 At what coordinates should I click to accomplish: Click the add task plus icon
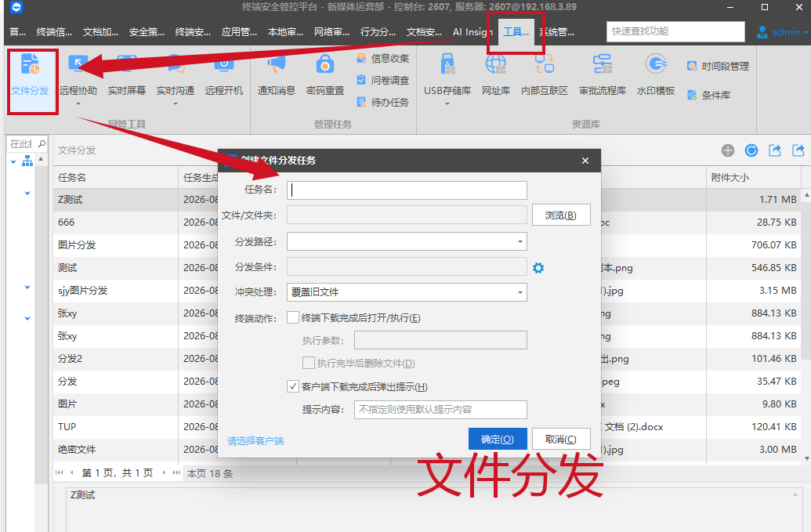click(x=728, y=150)
